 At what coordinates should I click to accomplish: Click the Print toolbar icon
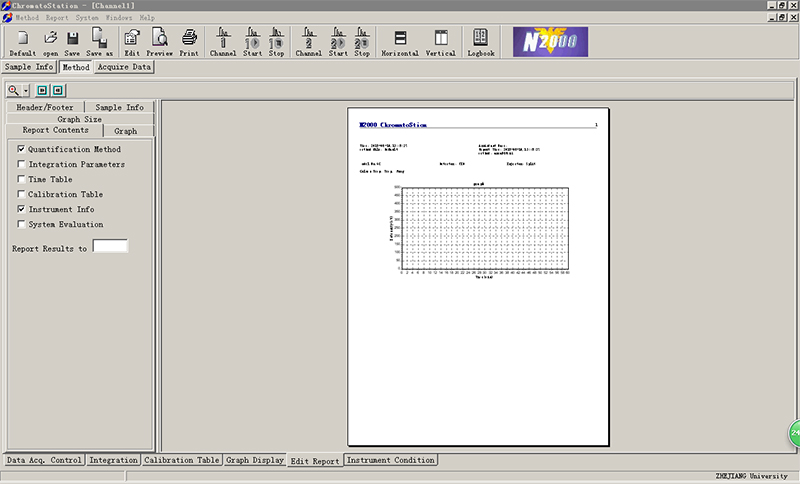tap(189, 42)
